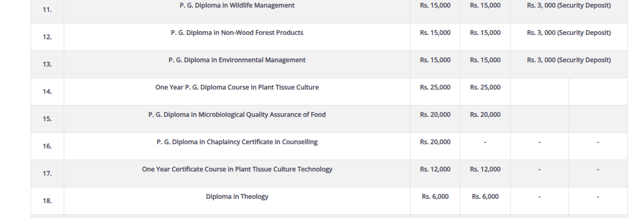Click row number 16 cell
Viewport: 644px width, 218px height.
(47, 146)
